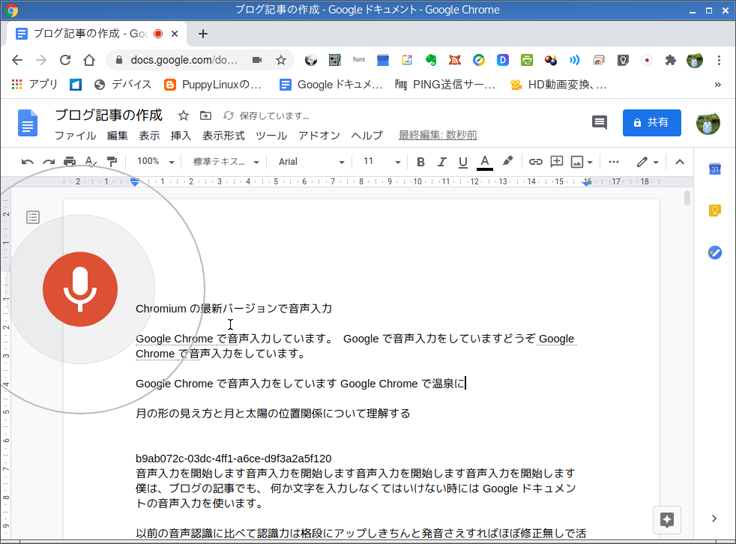Bookmark this page with the star

tap(281, 60)
